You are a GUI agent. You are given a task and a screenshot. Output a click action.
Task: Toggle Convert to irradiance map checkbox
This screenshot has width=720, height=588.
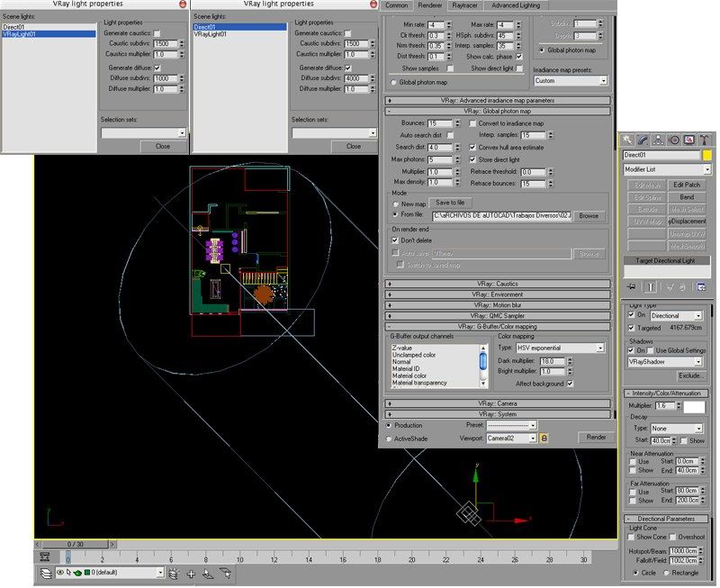pyautogui.click(x=472, y=123)
